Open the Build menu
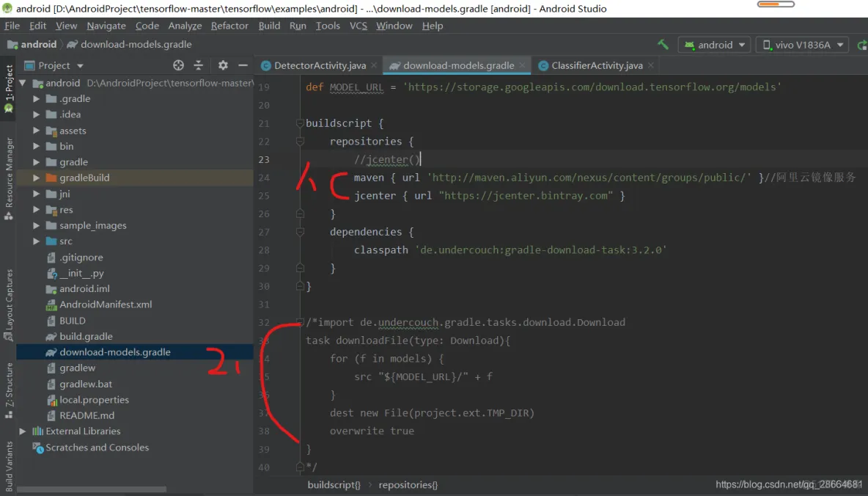The height and width of the screenshot is (496, 868). tap(269, 26)
